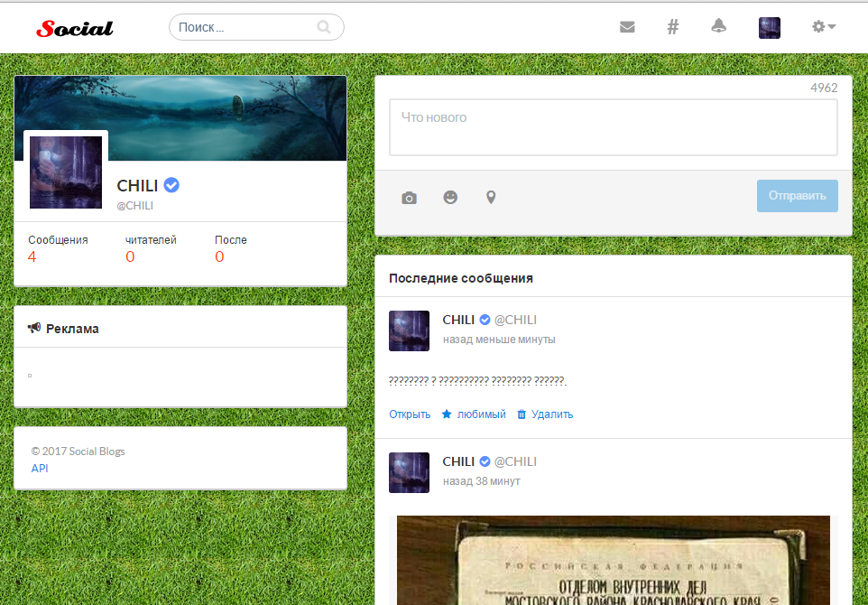The width and height of the screenshot is (868, 605).
Task: Focus the Что нового text box
Action: coord(613,127)
